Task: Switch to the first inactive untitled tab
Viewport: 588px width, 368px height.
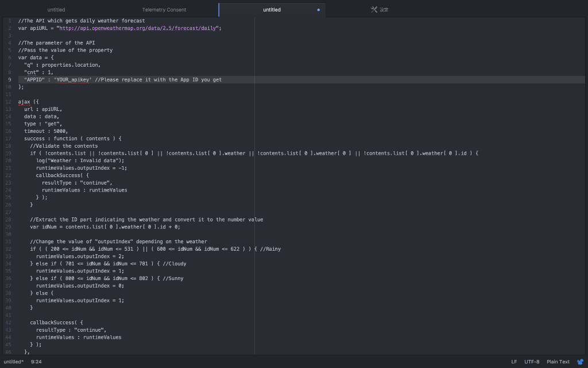Action: pyautogui.click(x=56, y=10)
